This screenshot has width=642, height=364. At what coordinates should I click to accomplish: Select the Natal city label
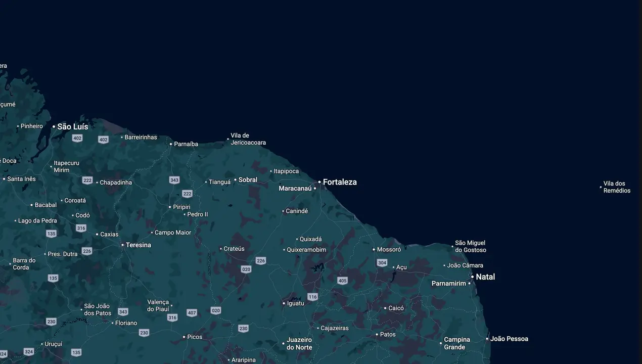pyautogui.click(x=485, y=277)
